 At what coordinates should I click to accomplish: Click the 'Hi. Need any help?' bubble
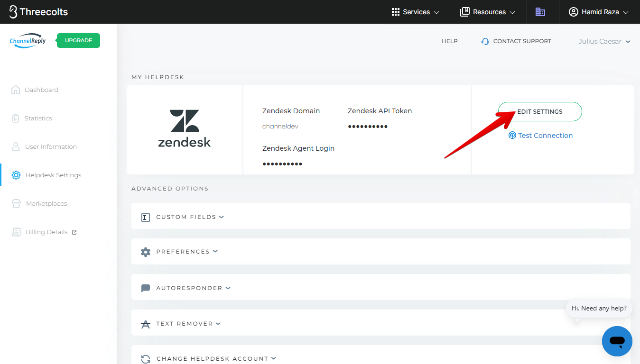point(599,308)
